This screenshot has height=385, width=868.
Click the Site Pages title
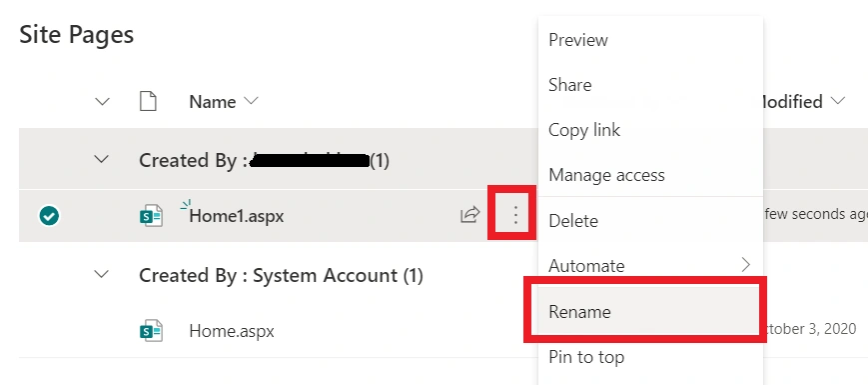click(x=76, y=34)
